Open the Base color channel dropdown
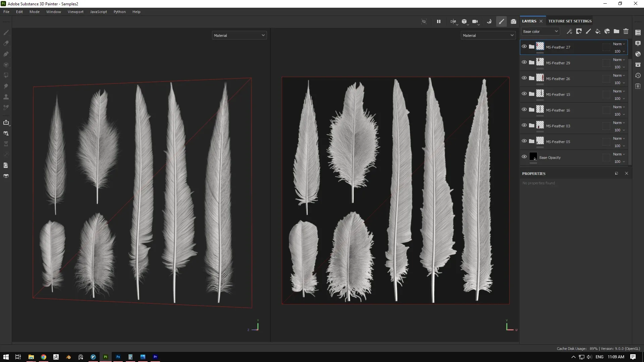The height and width of the screenshot is (362, 644). (540, 32)
